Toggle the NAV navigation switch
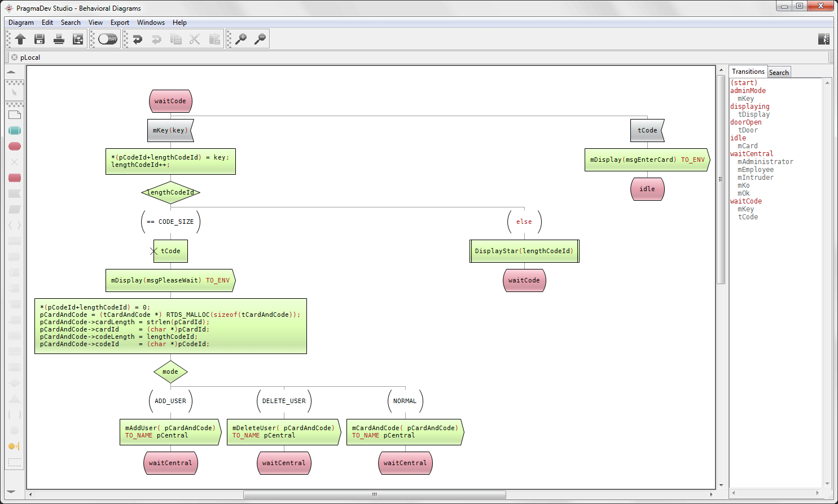 [x=107, y=39]
